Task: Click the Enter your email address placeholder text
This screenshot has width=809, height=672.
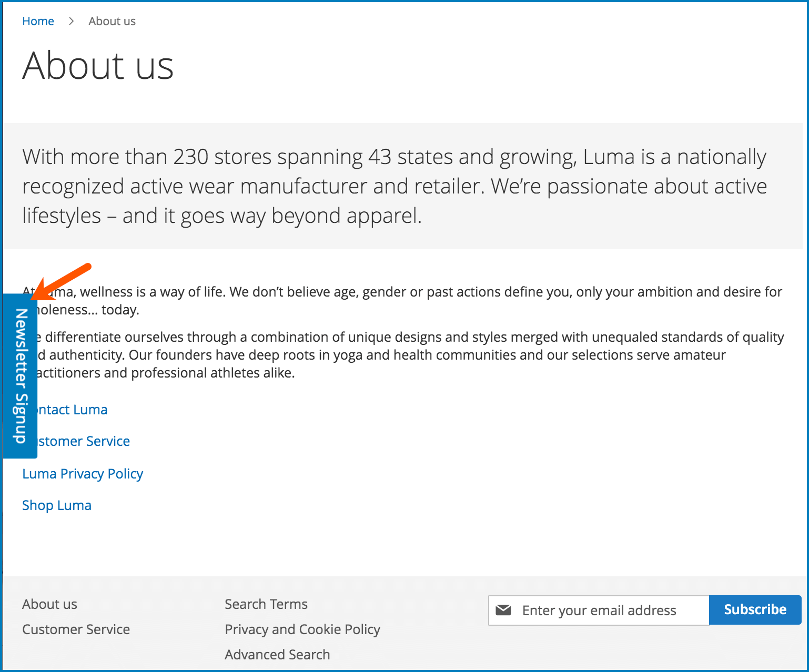Action: coord(599,610)
